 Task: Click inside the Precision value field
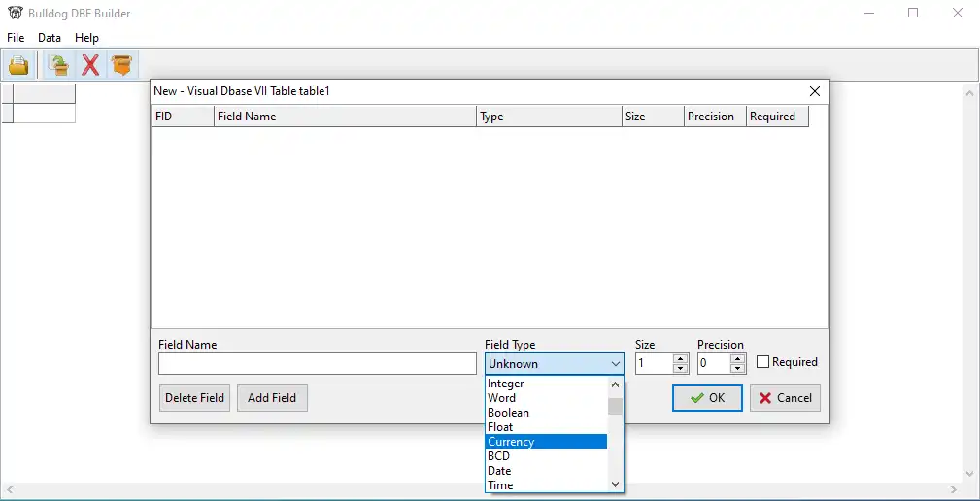[x=714, y=363]
